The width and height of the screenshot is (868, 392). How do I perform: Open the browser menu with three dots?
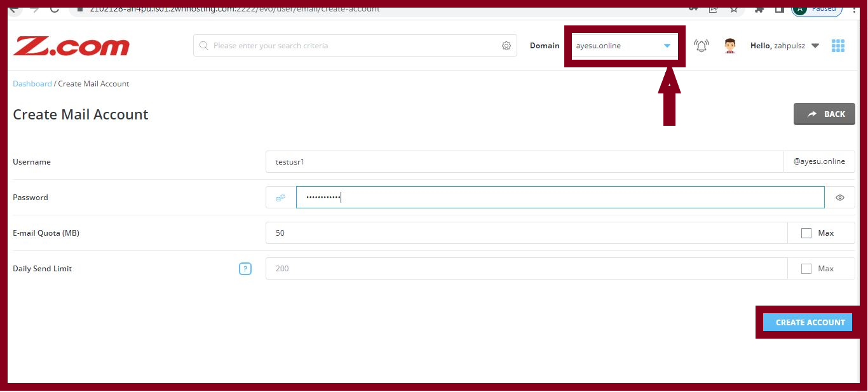tap(854, 9)
